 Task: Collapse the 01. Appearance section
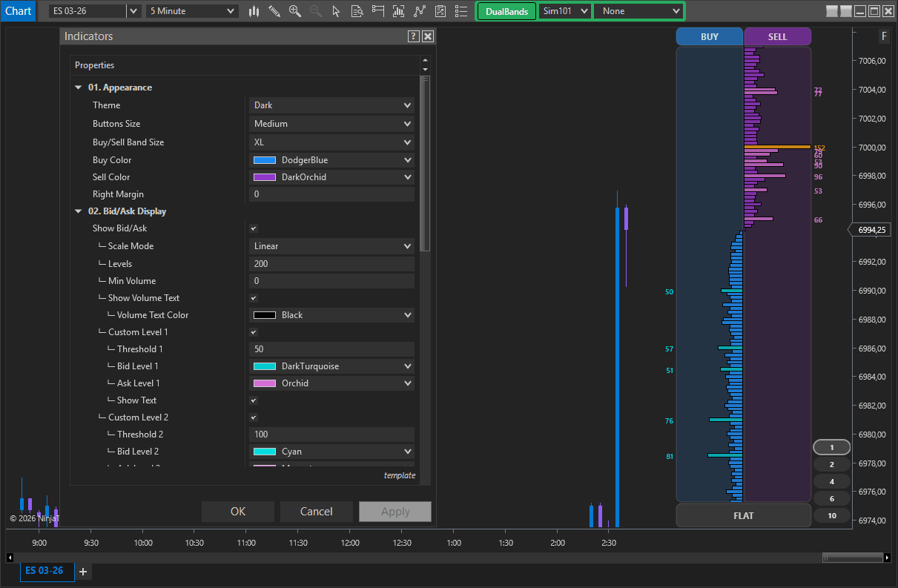(x=79, y=87)
